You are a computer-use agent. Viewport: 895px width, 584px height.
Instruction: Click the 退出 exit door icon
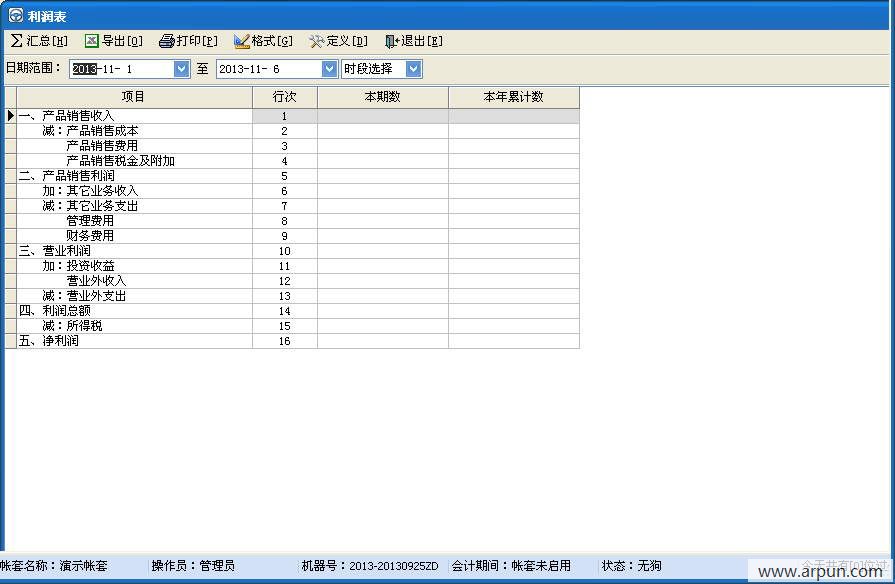point(392,41)
